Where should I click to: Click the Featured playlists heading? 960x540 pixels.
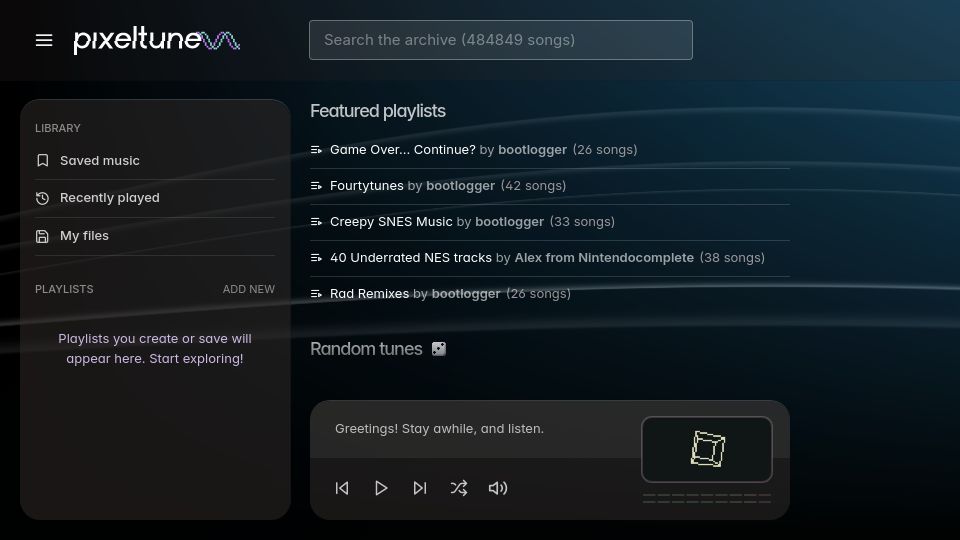[x=378, y=111]
